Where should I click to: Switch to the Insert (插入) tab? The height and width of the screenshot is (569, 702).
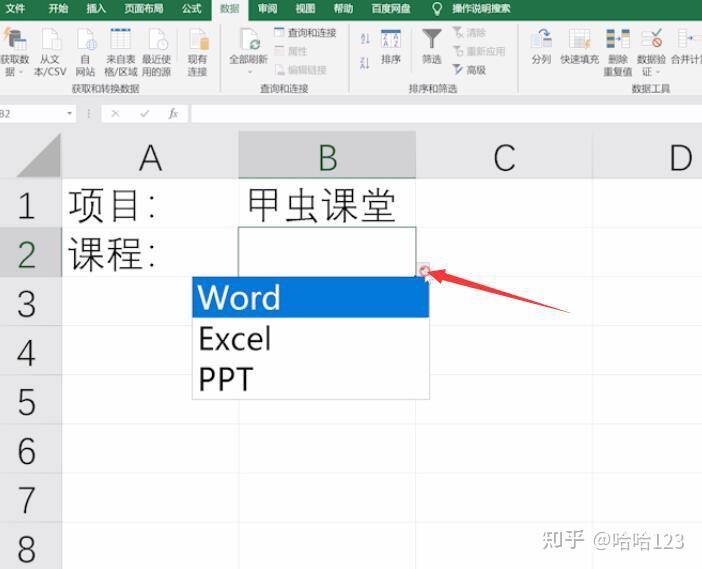point(96,9)
